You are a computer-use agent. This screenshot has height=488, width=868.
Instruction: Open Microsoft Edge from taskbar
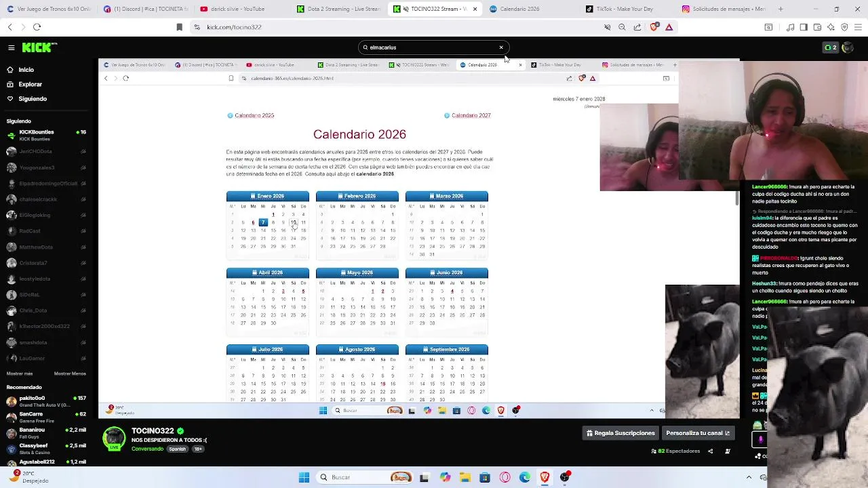click(x=525, y=477)
